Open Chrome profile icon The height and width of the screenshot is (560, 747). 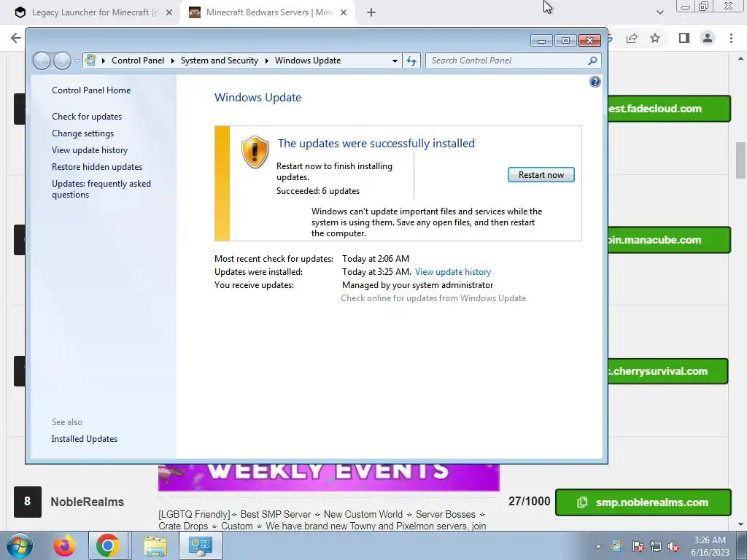point(708,38)
